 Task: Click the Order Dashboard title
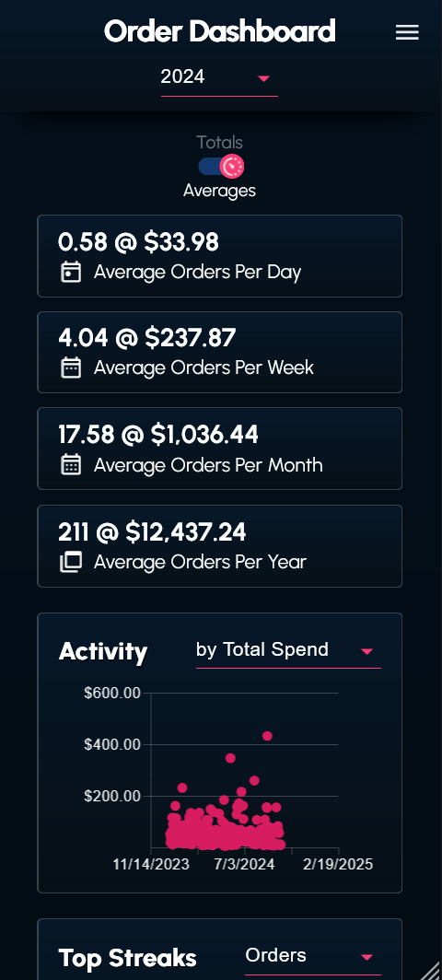click(x=219, y=31)
